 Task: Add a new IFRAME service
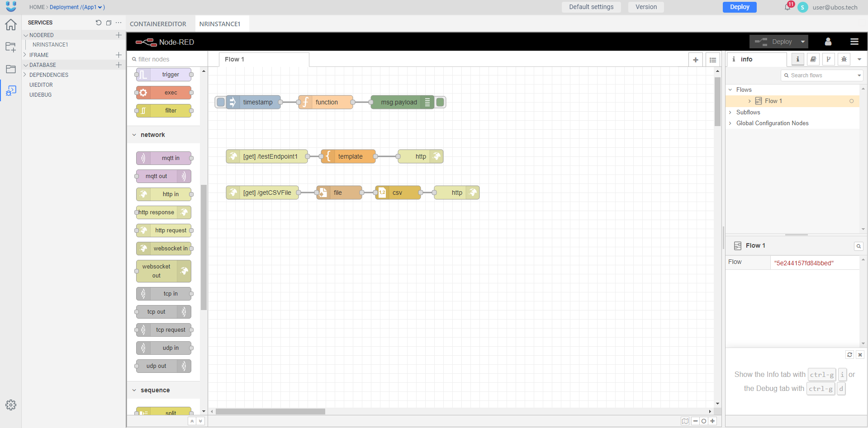point(119,55)
